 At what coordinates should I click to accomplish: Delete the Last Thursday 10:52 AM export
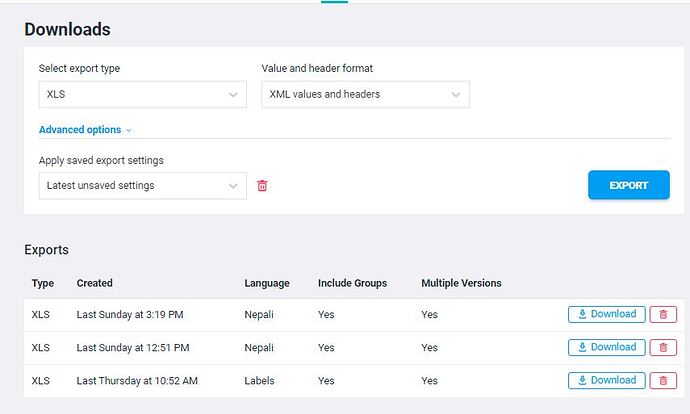(x=663, y=381)
